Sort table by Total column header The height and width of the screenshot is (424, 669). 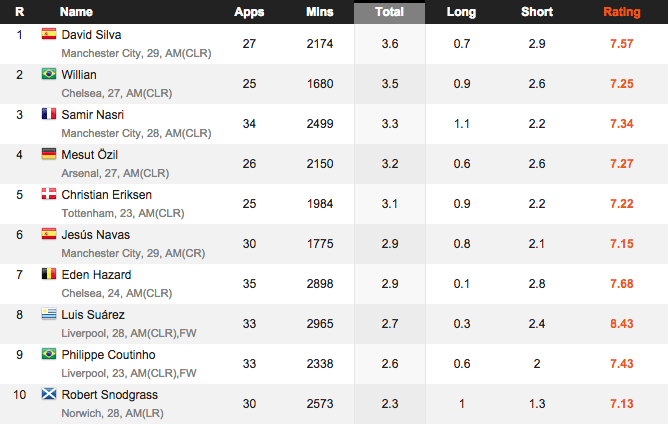click(x=390, y=12)
